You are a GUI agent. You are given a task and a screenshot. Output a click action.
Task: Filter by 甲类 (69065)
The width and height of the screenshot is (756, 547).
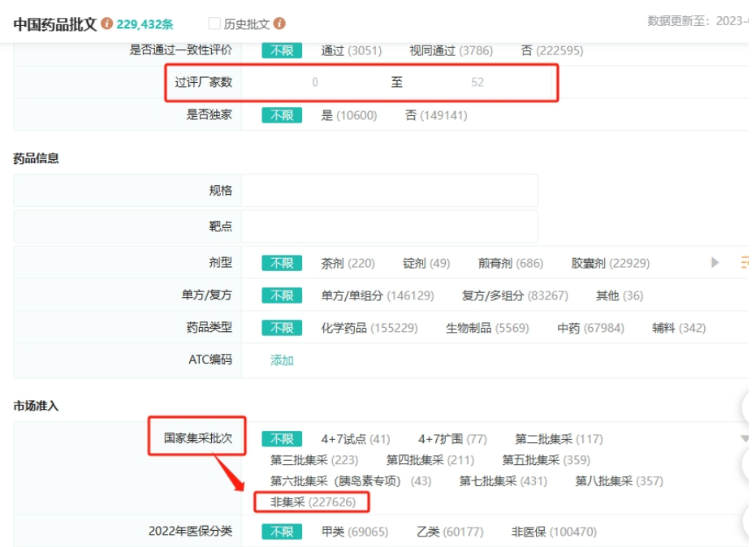(355, 532)
